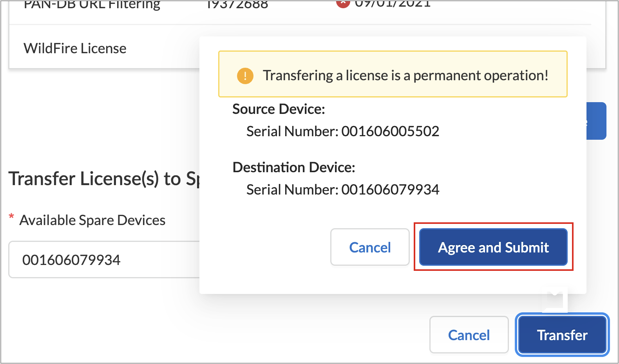Click the red expired status icon

pos(343,3)
